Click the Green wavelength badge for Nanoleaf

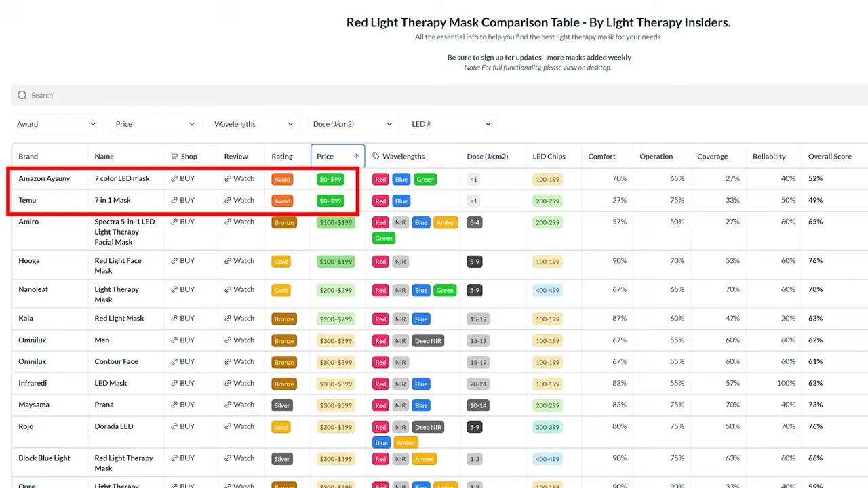[444, 290]
